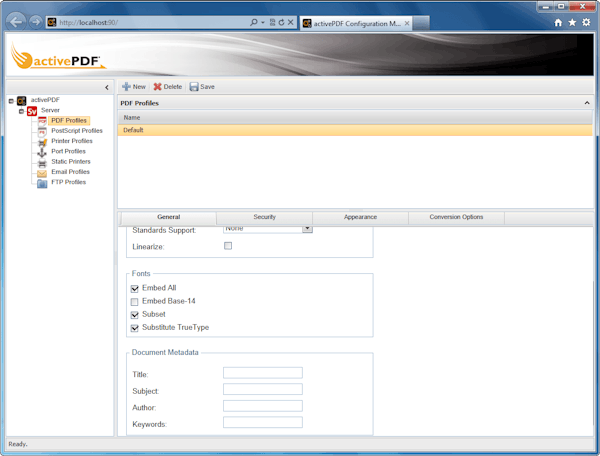Create a profile with New button
Image resolution: width=600 pixels, height=456 pixels.
[134, 87]
